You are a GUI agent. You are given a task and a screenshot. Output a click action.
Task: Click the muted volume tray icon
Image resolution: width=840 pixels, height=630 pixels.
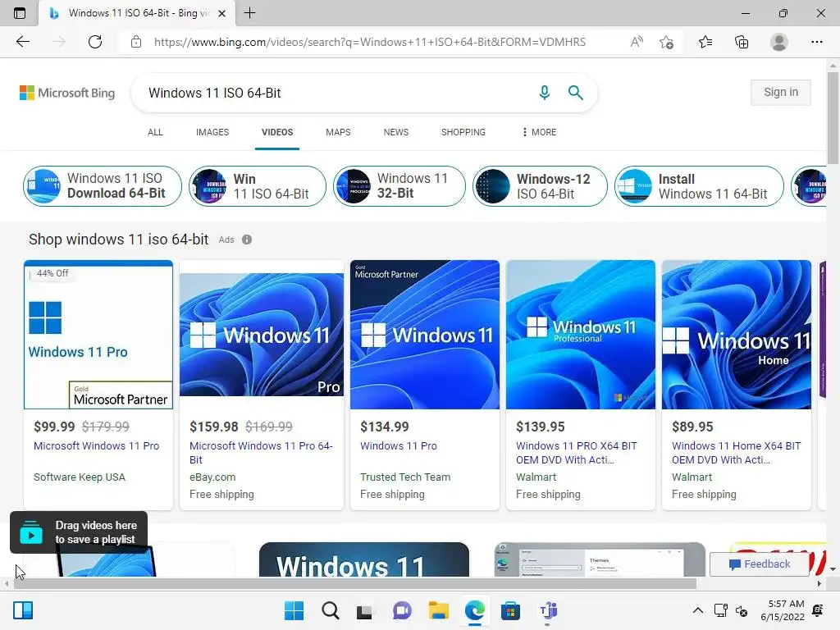point(742,610)
